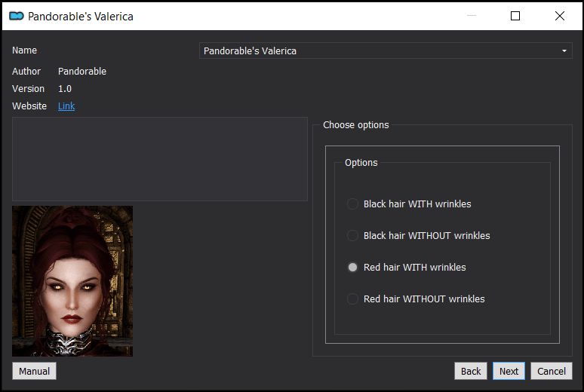The width and height of the screenshot is (584, 392).
Task: Click the empty description text box
Action: 160,159
